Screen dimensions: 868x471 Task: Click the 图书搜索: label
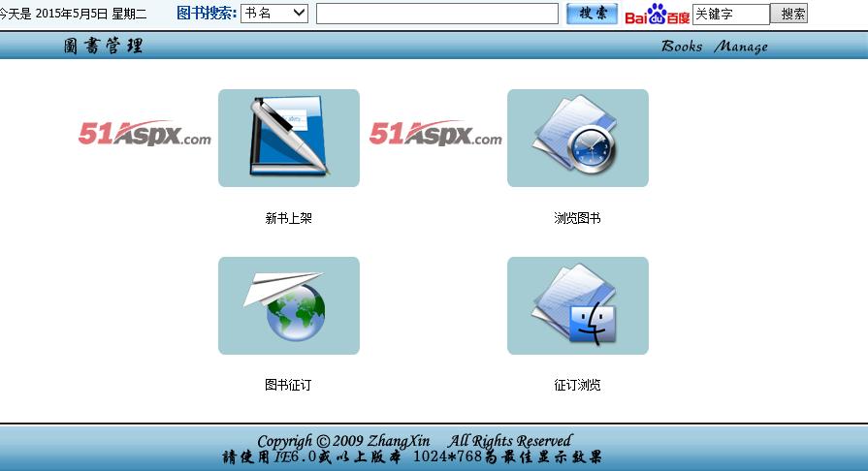(x=207, y=14)
